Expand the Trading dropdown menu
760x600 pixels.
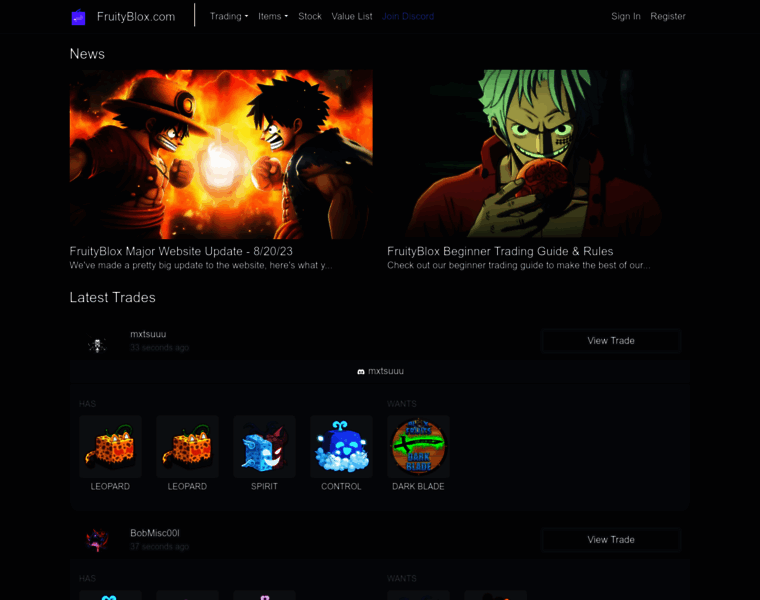[x=229, y=16]
